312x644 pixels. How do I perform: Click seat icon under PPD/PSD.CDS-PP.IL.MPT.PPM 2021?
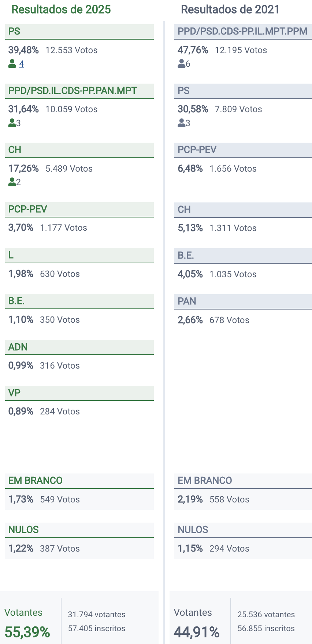coord(181,64)
